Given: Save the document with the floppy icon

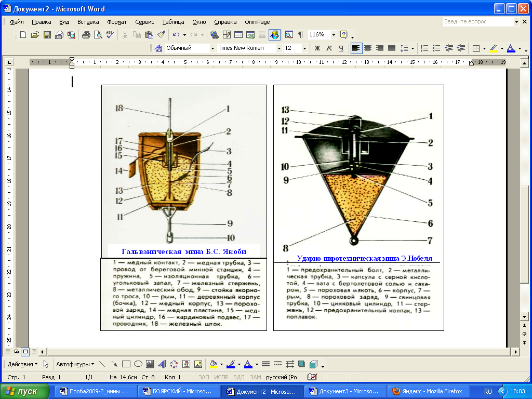Looking at the screenshot, I should (x=47, y=35).
